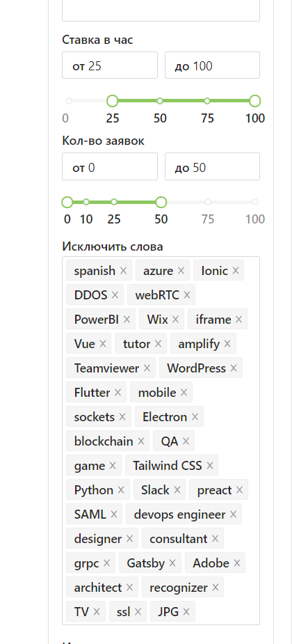Viewport: 292px width, 644px height.
Task: Remove the iframe tag
Action: pyautogui.click(x=238, y=320)
